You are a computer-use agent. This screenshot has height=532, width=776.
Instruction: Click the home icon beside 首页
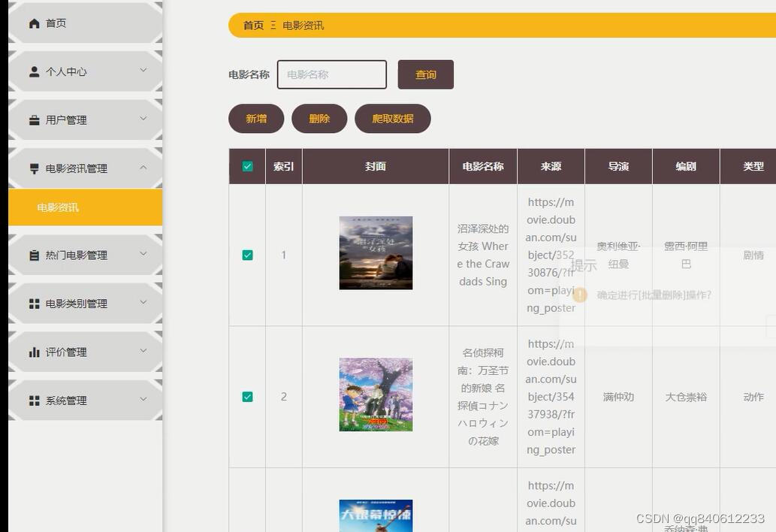pyautogui.click(x=34, y=23)
